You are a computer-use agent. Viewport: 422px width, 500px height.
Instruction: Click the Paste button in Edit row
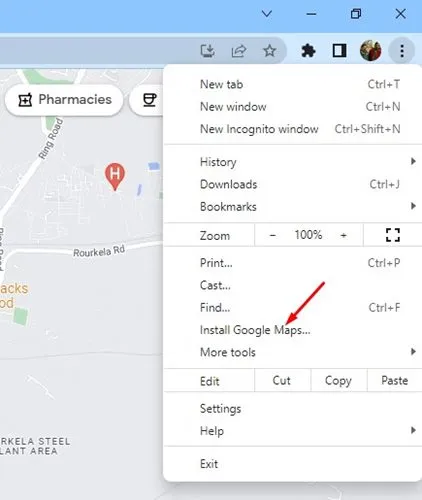point(395,380)
